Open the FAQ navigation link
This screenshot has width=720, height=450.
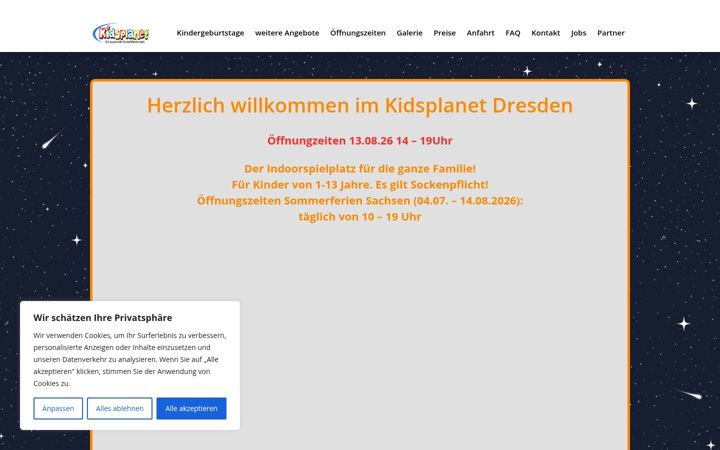[513, 33]
